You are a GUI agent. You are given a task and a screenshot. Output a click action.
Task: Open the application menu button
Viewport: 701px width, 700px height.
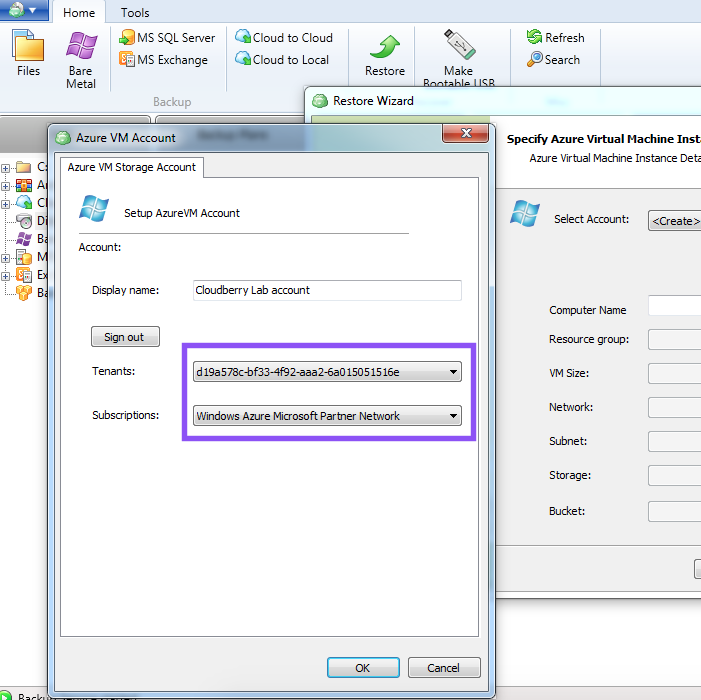tap(24, 10)
